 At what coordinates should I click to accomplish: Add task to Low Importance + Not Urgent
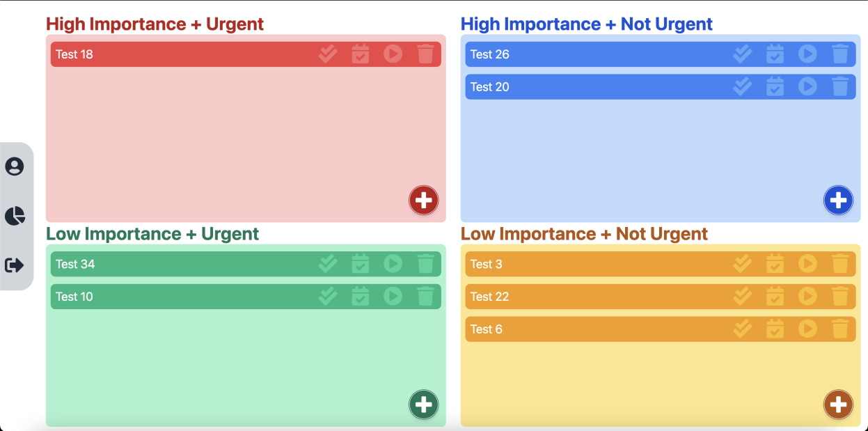pyautogui.click(x=838, y=405)
